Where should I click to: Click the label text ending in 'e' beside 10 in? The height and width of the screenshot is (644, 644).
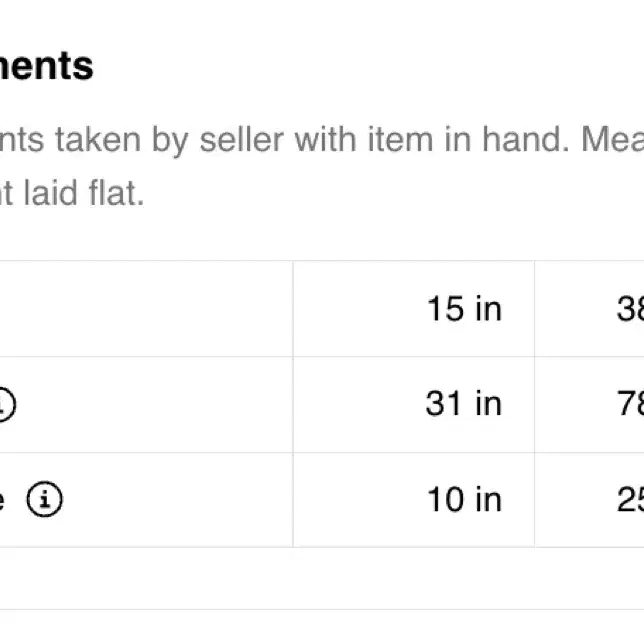click(2, 500)
